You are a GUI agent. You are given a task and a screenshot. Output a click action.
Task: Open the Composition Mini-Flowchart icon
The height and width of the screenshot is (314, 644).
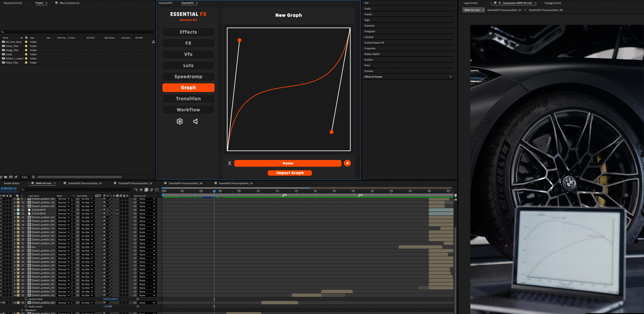click(x=136, y=190)
